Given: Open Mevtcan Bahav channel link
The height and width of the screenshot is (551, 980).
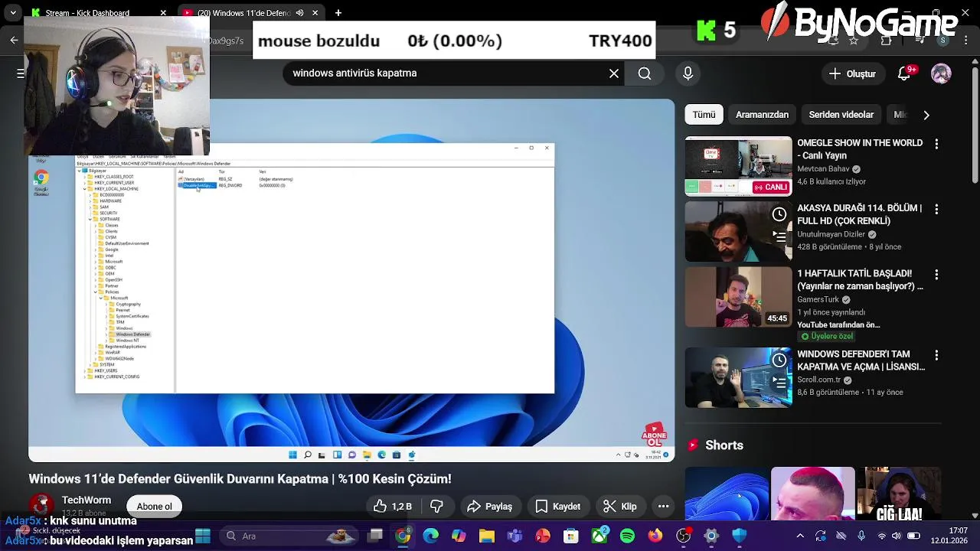Looking at the screenshot, I should click(823, 169).
